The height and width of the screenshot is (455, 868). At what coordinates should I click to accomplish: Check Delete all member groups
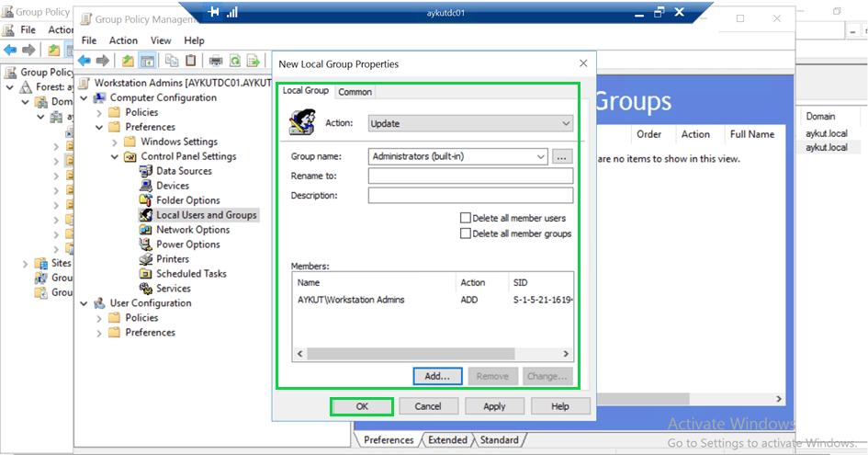point(466,233)
